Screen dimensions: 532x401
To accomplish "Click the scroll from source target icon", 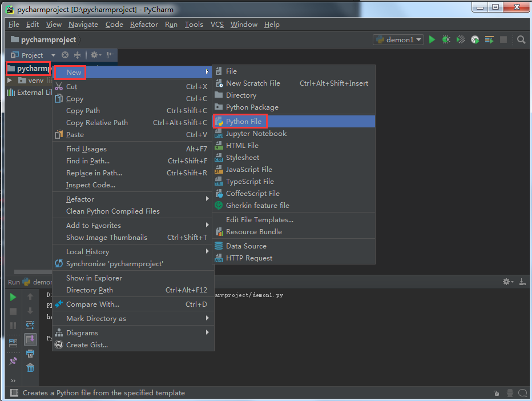I will pos(65,55).
